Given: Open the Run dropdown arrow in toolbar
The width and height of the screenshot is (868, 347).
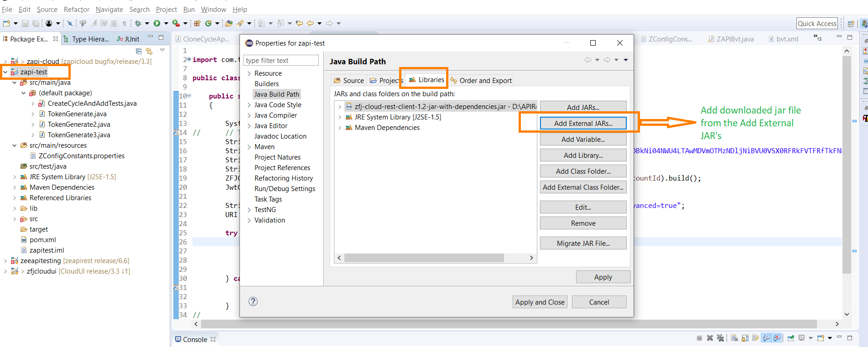Looking at the screenshot, I should (166, 23).
